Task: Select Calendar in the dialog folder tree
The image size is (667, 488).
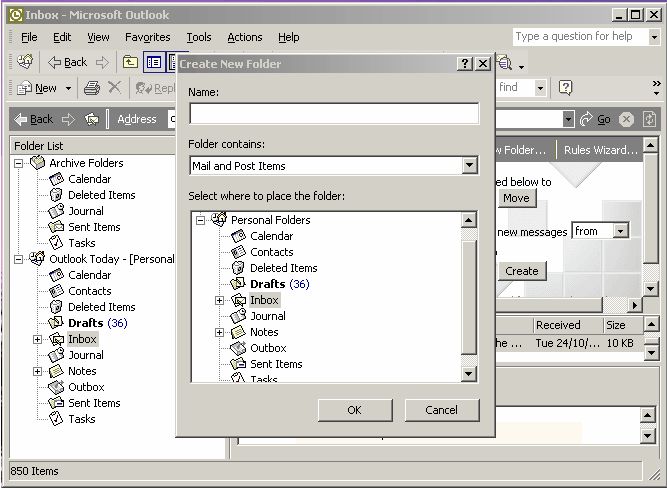Action: [271, 236]
